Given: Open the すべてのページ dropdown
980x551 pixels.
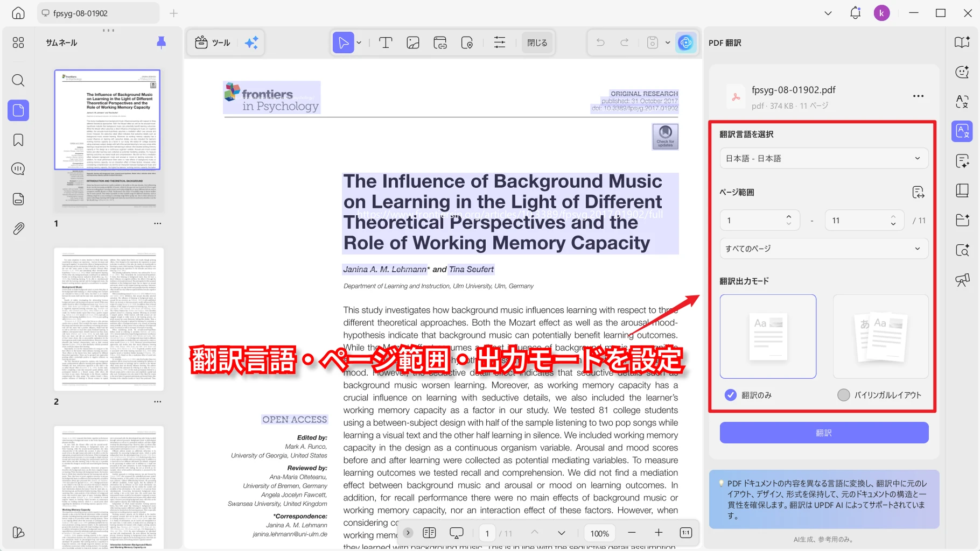Looking at the screenshot, I should [x=824, y=249].
